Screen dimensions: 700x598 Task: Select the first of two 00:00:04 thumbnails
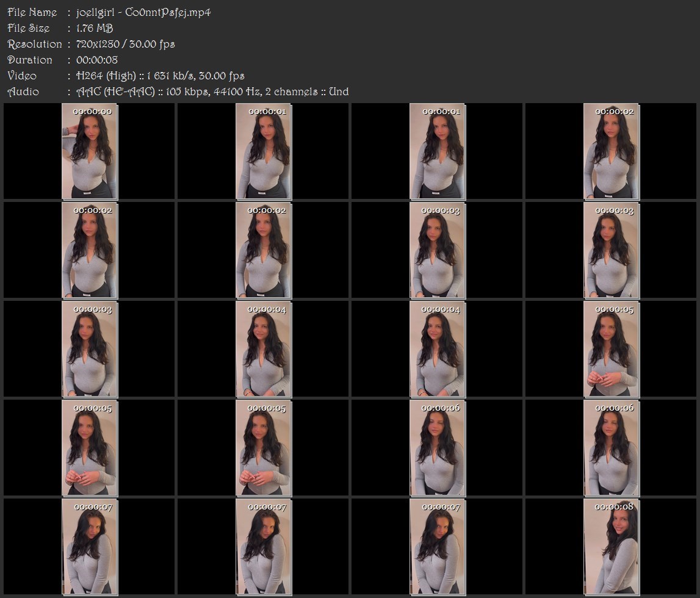264,349
